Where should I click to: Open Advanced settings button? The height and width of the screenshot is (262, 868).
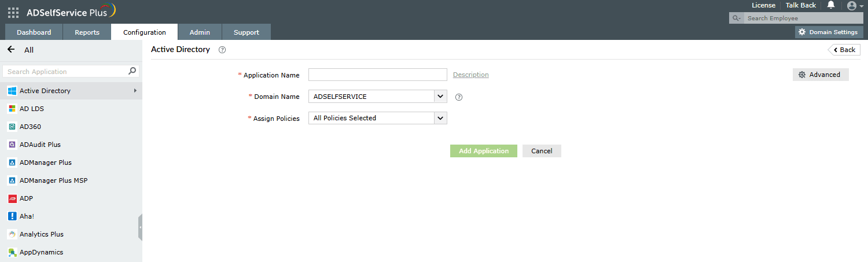pos(820,75)
